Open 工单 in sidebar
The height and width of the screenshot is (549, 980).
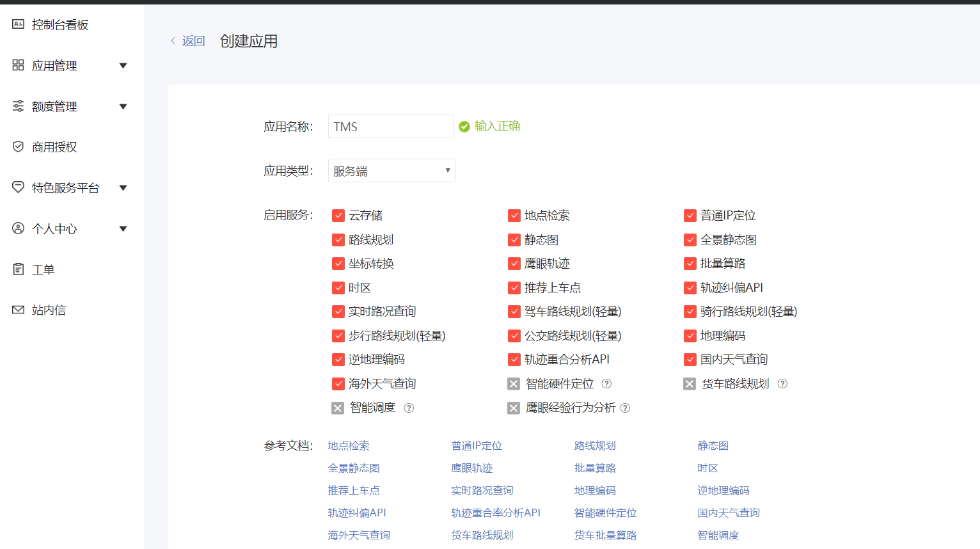(x=43, y=269)
